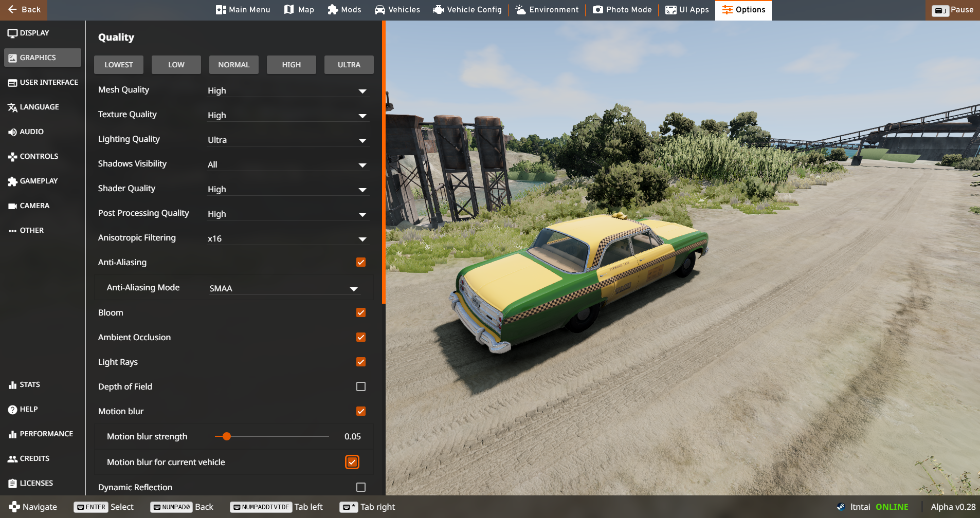This screenshot has height=518, width=980.
Task: Apply the NORMAL quality preset
Action: (x=234, y=65)
